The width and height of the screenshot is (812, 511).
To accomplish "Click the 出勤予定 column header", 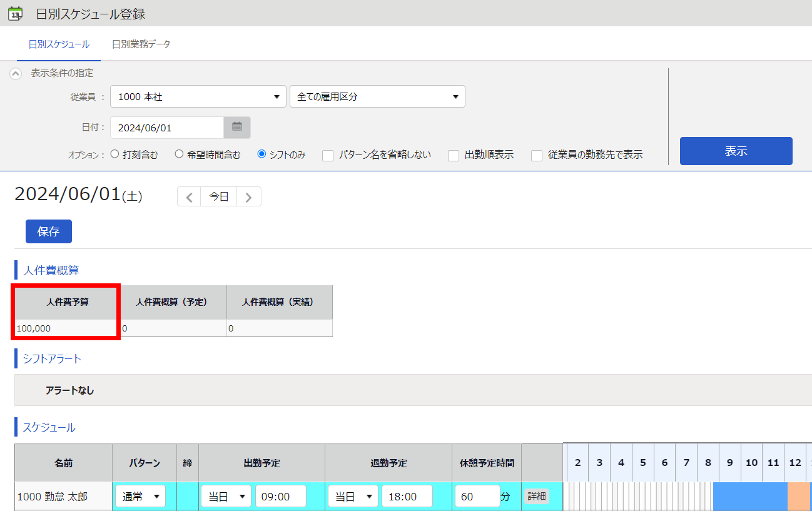I will tap(261, 463).
